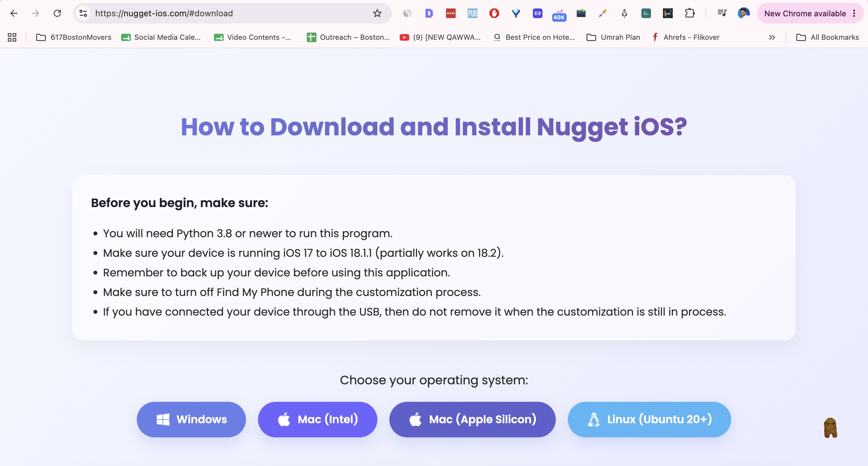Click 'Choose your operating system:' text
The height and width of the screenshot is (466, 868).
tap(434, 380)
